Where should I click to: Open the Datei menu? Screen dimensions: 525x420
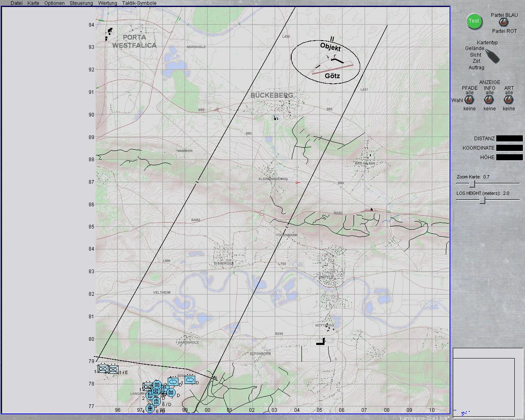pos(16,3)
